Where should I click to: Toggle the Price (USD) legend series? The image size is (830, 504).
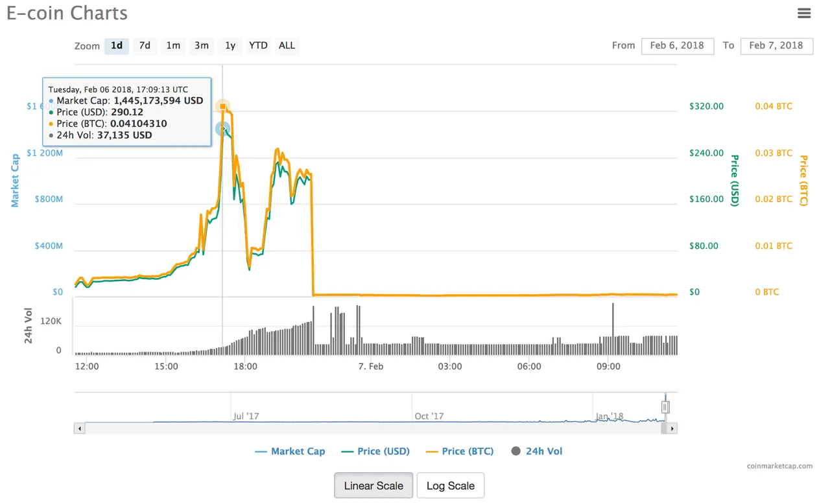tap(375, 451)
